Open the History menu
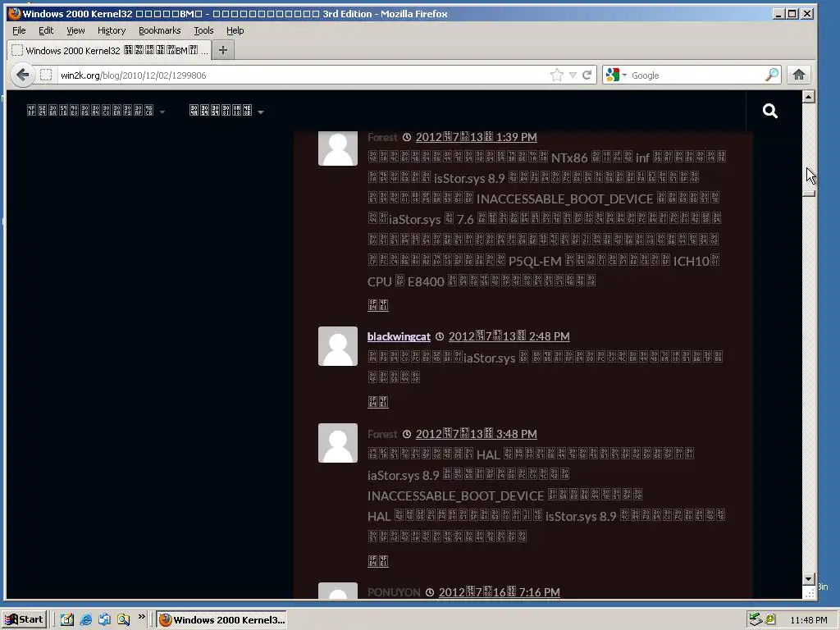The height and width of the screenshot is (630, 840). 112,30
